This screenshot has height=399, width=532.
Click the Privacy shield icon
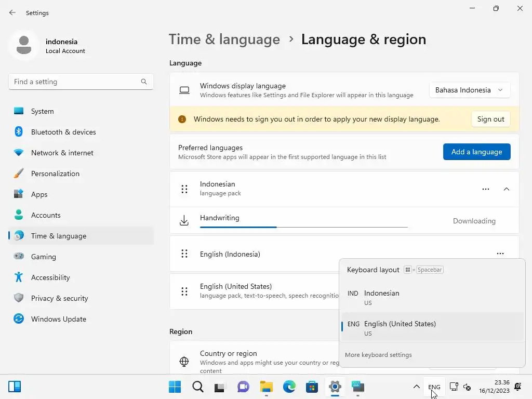click(19, 298)
